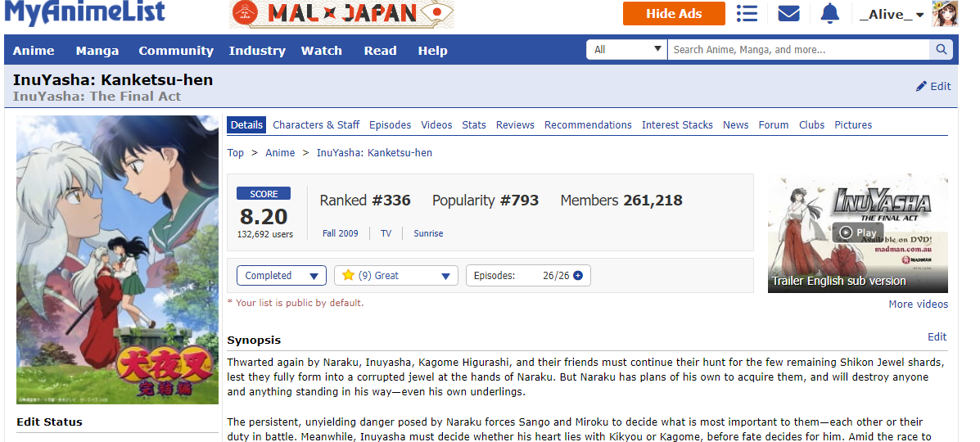Click the search magnifier button

[942, 49]
